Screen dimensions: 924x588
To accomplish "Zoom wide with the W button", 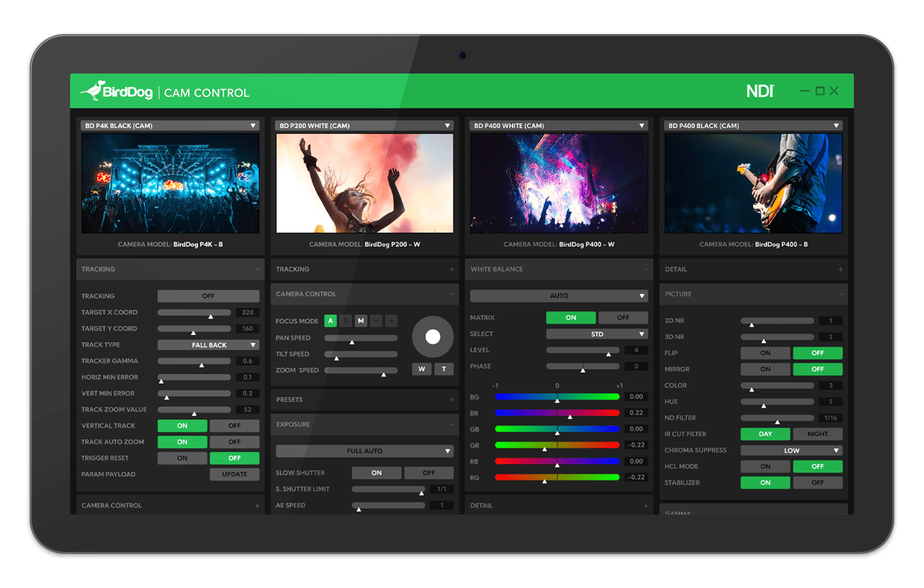I will coord(422,369).
